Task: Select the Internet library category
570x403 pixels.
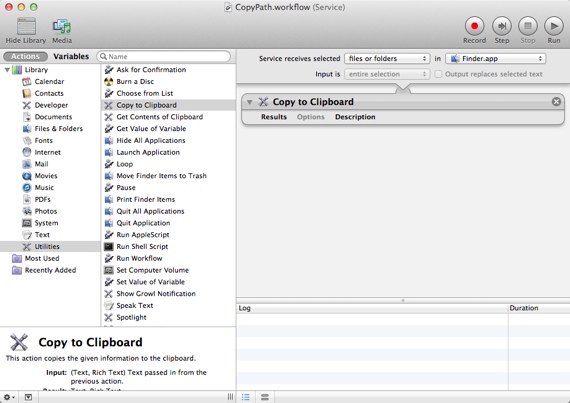Action: click(47, 152)
